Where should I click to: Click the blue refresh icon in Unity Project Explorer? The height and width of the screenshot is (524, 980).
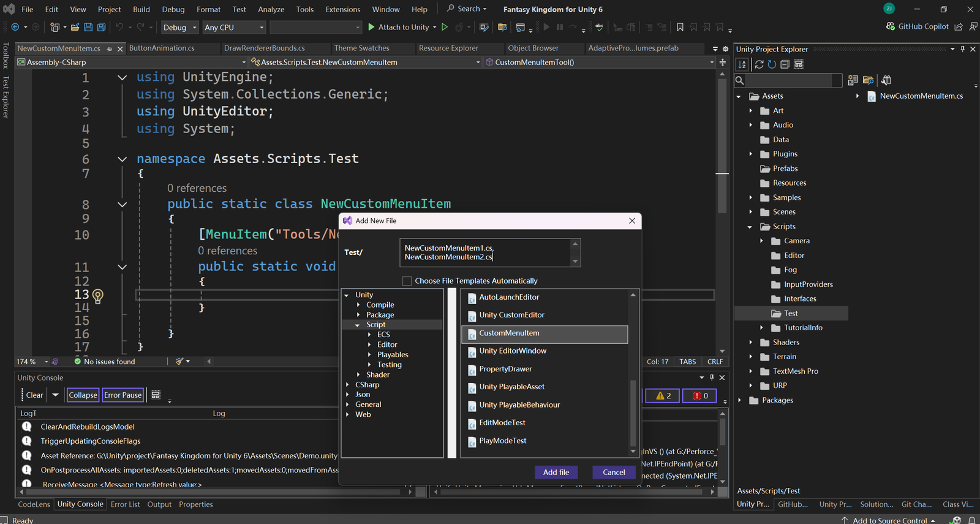coord(772,64)
